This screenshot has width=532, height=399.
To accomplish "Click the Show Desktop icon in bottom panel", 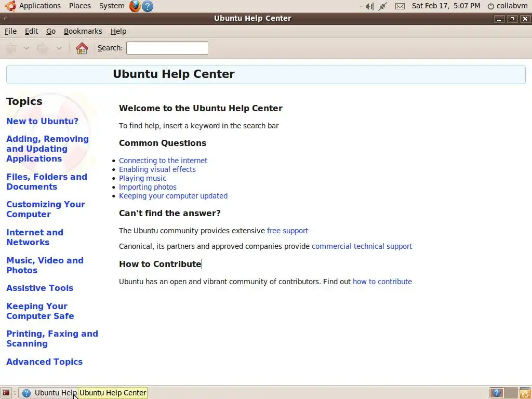I will [6, 393].
